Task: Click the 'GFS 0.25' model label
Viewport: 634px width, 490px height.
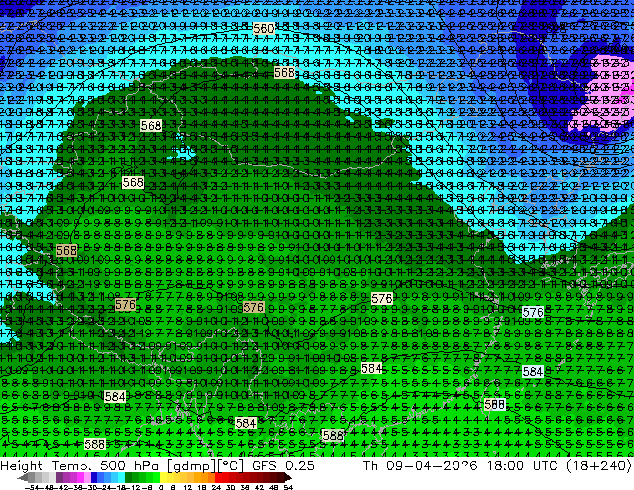Action: [x=283, y=465]
